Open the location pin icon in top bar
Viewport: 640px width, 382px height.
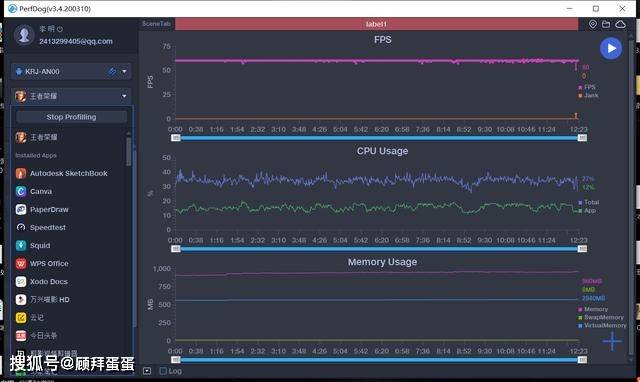point(593,24)
